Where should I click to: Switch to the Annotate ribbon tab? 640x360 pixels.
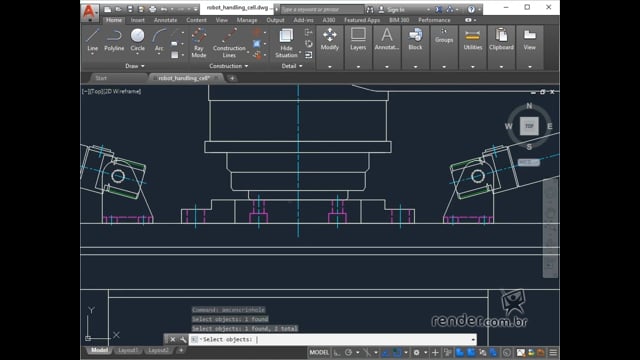coord(165,20)
